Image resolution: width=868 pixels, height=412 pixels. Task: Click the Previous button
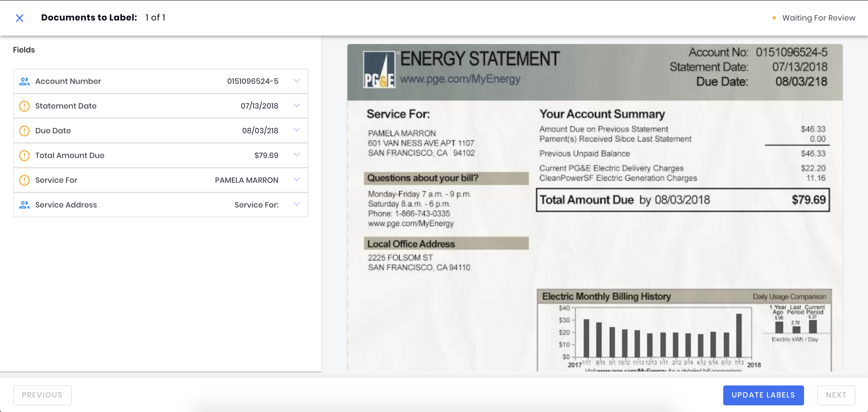point(42,395)
